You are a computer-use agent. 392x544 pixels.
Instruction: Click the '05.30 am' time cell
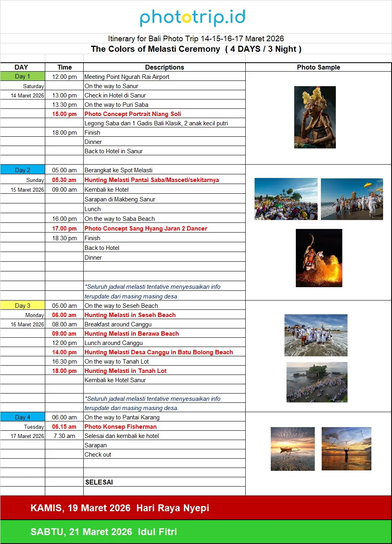point(64,180)
